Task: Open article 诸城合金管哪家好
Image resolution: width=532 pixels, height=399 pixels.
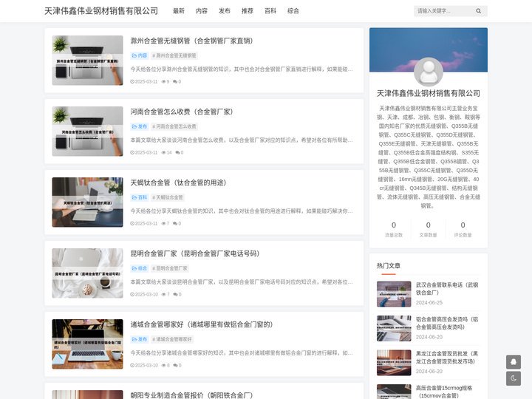Action: coord(202,324)
